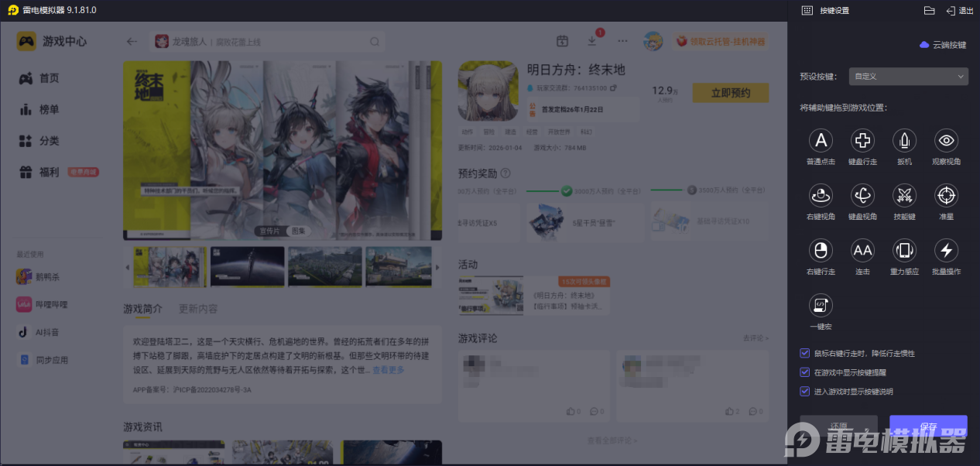Select the 批量操作 lightning icon
Screen dimensions: 980x466
[x=946, y=250]
